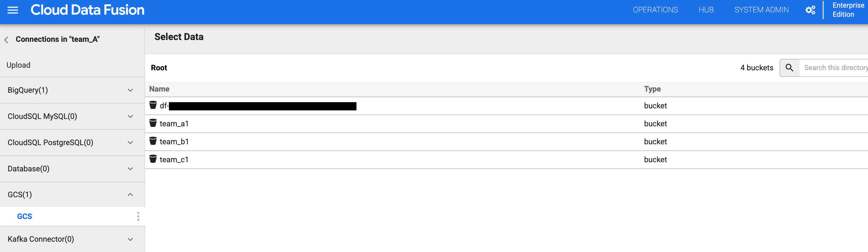Open the hamburger navigation menu
The image size is (868, 252).
[13, 10]
